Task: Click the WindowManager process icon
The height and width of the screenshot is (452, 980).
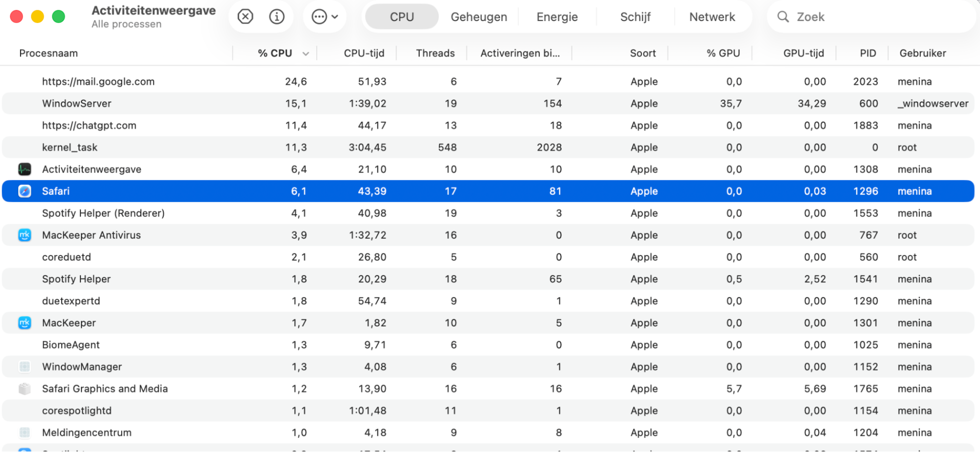Action: pos(24,366)
